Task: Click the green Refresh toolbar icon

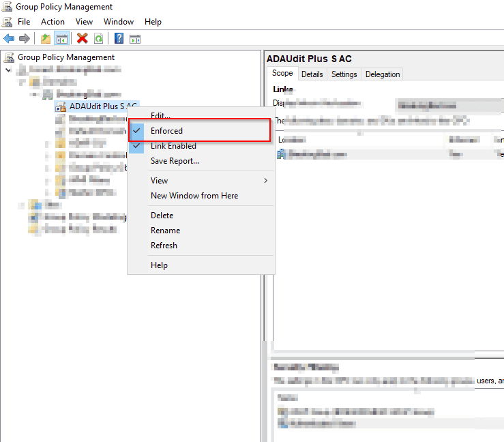Action: click(99, 39)
